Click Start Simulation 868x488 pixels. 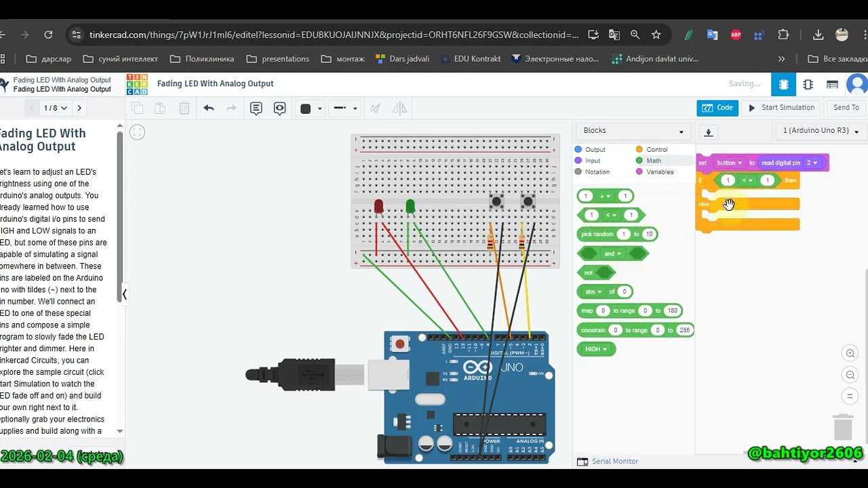[781, 108]
